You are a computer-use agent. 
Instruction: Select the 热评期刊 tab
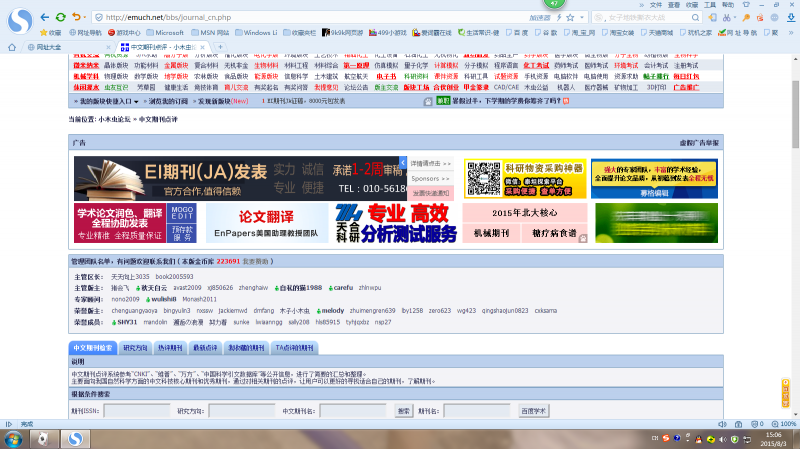point(170,348)
